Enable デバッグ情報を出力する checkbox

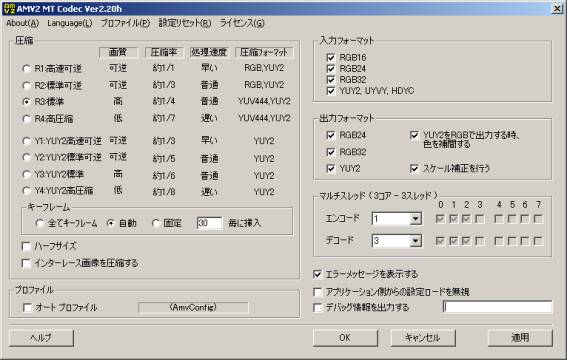coord(317,308)
